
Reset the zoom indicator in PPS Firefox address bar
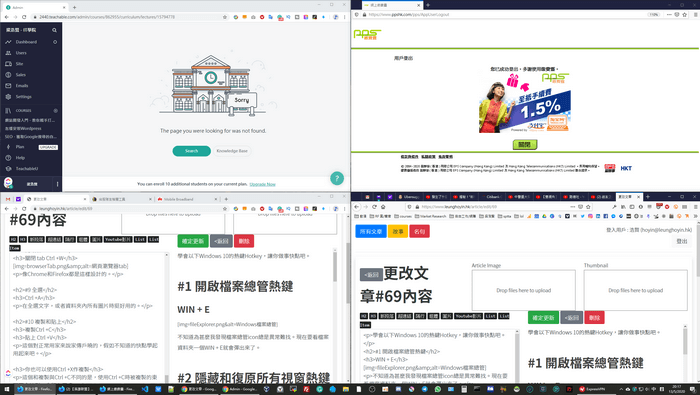coord(654,15)
